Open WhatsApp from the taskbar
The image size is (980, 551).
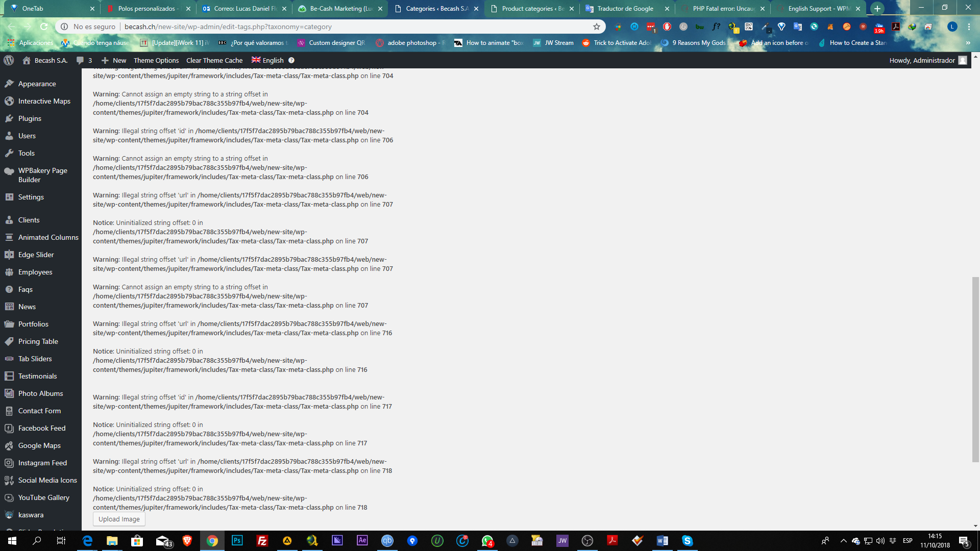pos(487,540)
